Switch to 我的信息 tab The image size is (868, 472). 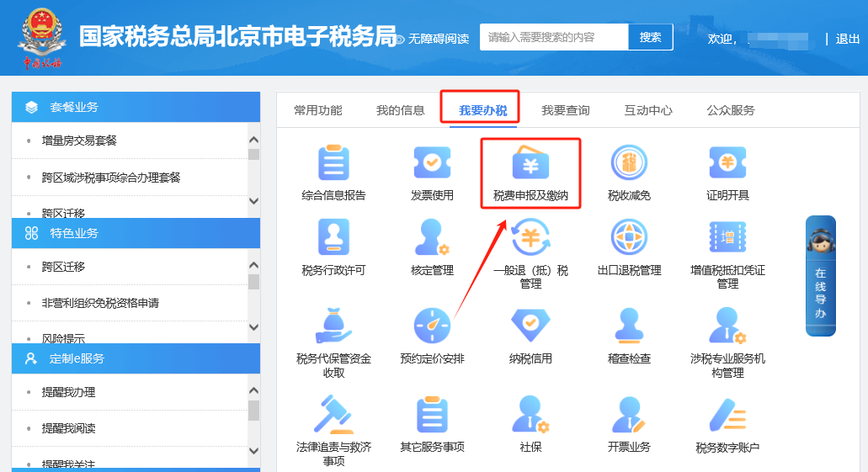pos(400,110)
